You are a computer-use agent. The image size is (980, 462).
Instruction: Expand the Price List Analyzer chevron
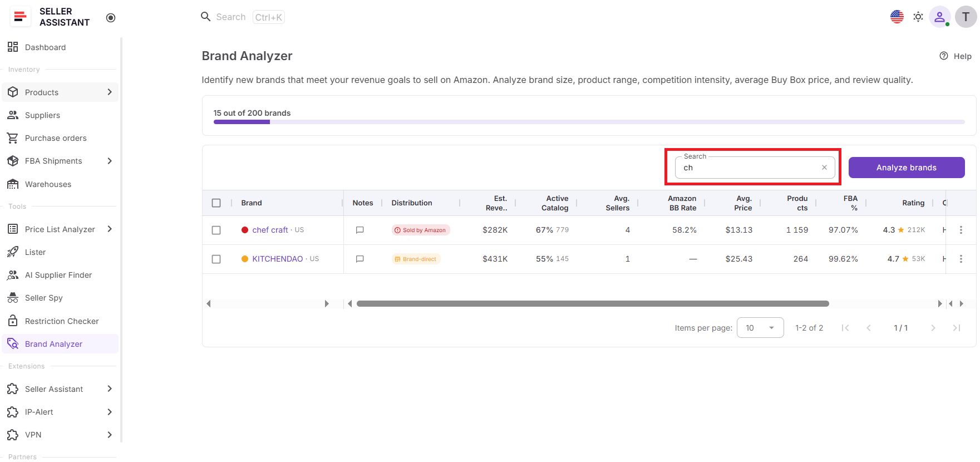pos(110,229)
